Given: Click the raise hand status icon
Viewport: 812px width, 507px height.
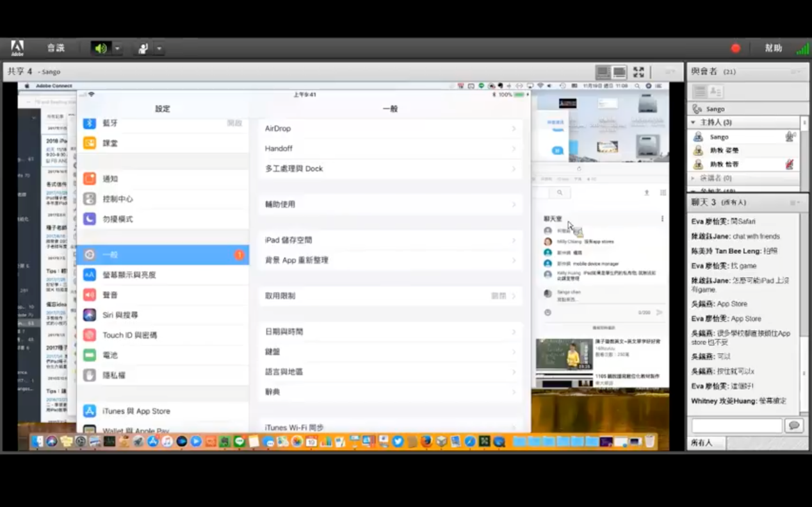Looking at the screenshot, I should tap(143, 48).
